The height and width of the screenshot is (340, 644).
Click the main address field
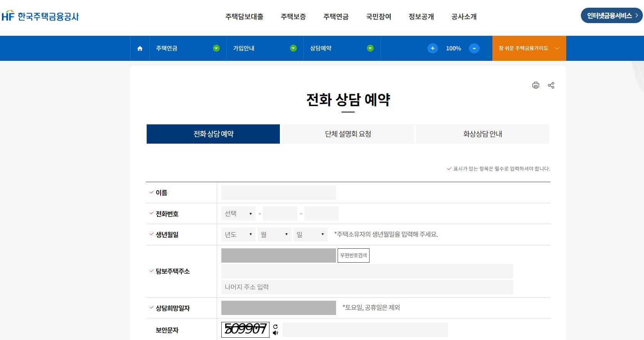click(367, 271)
